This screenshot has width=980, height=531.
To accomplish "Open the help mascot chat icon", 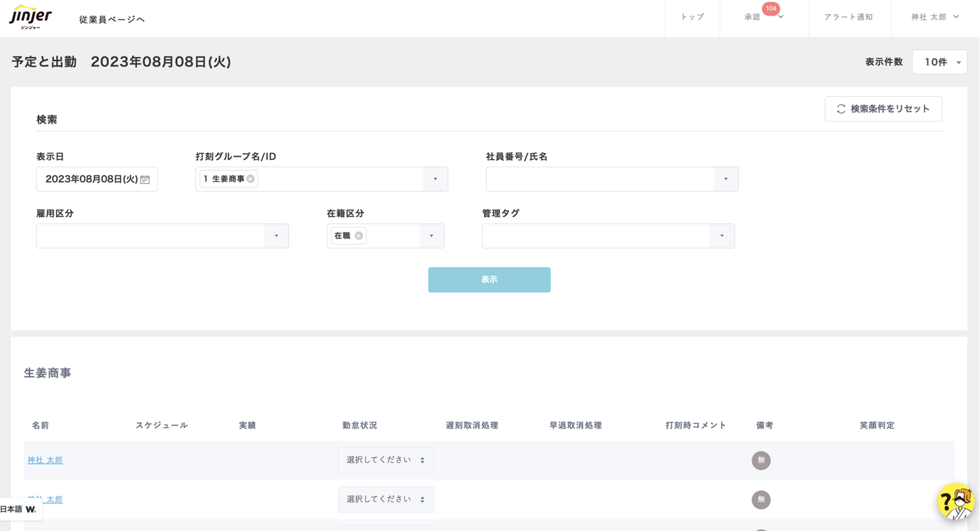I will click(x=955, y=501).
